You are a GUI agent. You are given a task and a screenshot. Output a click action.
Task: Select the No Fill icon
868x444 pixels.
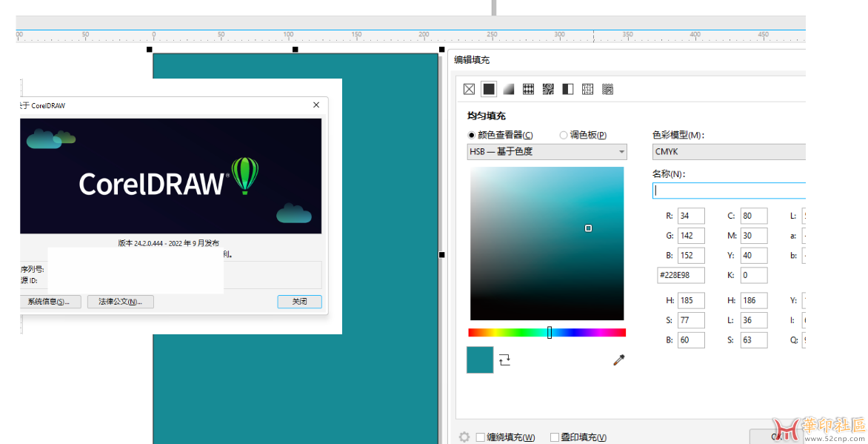[x=469, y=89]
